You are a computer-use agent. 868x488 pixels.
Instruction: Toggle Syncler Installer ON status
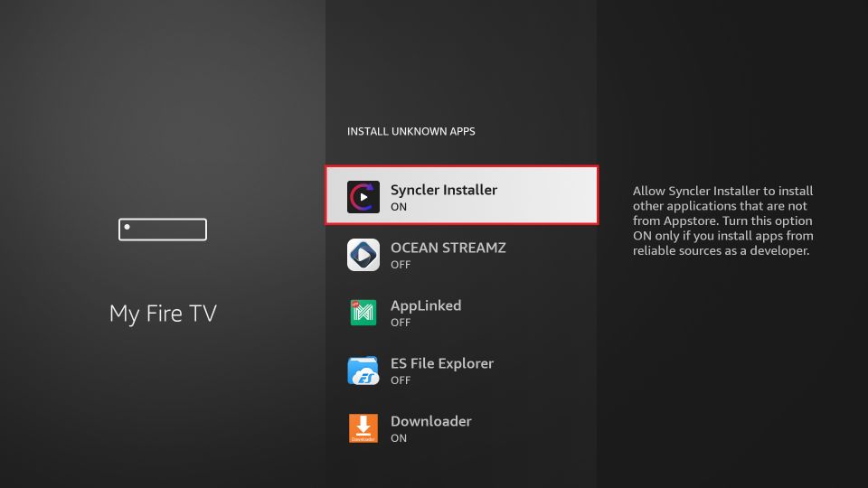399,207
